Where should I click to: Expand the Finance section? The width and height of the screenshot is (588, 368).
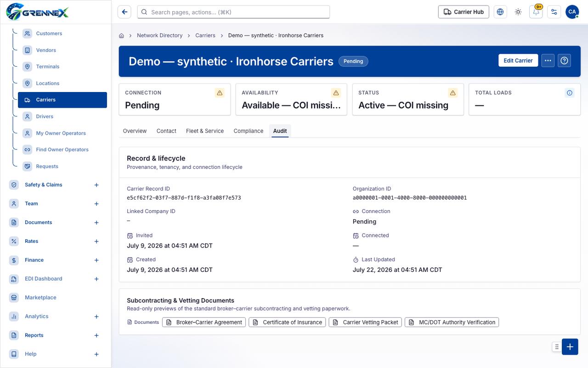tap(96, 260)
